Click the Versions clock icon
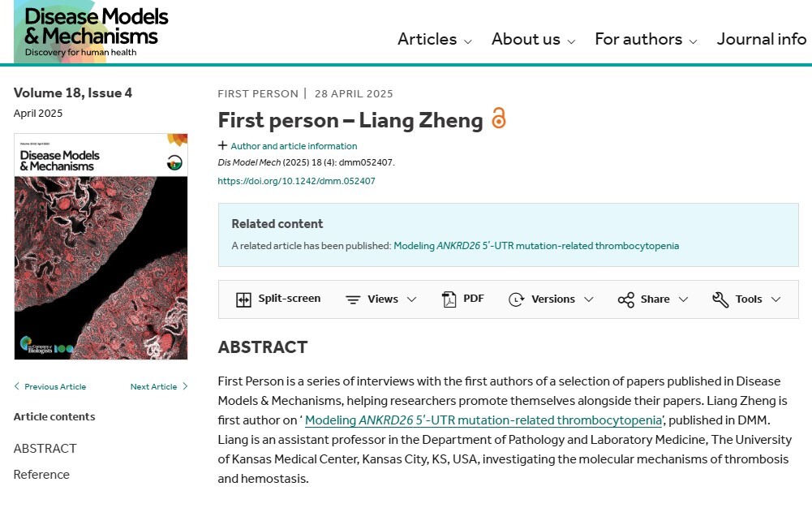812x508 pixels. pyautogui.click(x=516, y=299)
